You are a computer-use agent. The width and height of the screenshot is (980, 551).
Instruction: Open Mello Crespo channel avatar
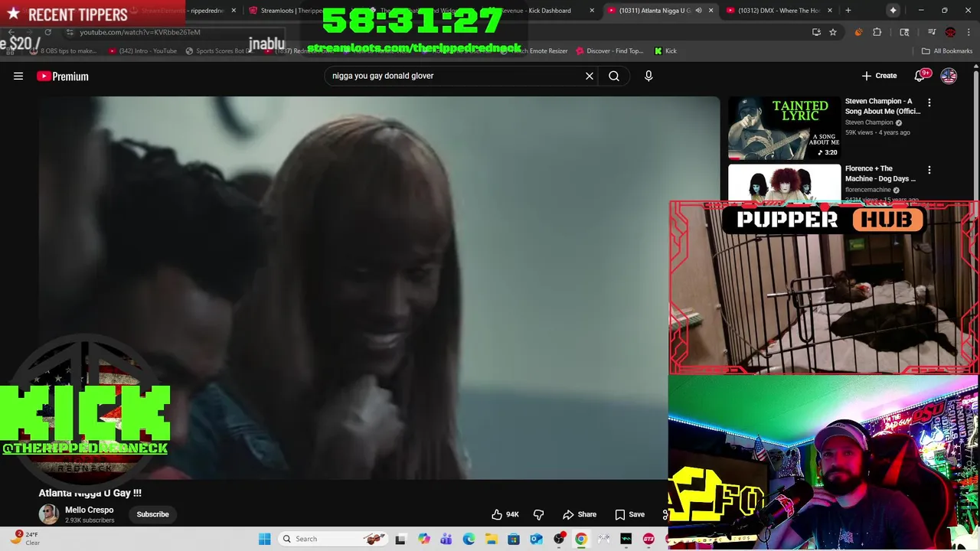pyautogui.click(x=49, y=514)
